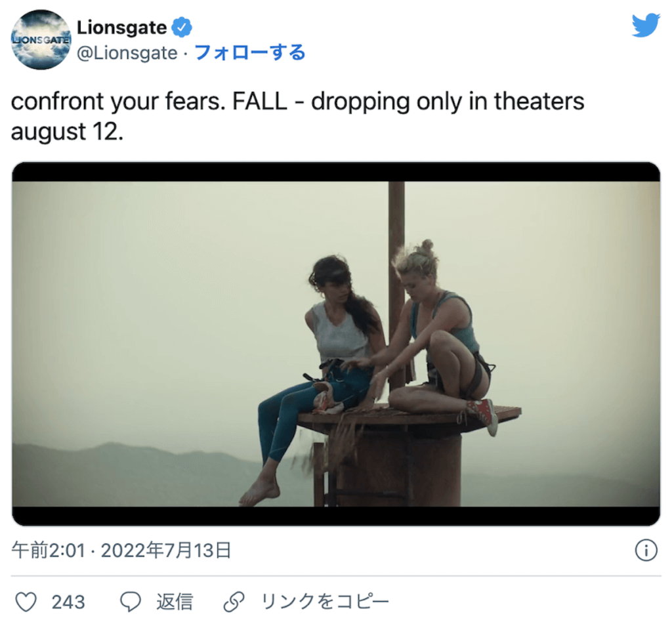Click the Twitter bird logo
672x624 pixels.
[646, 25]
